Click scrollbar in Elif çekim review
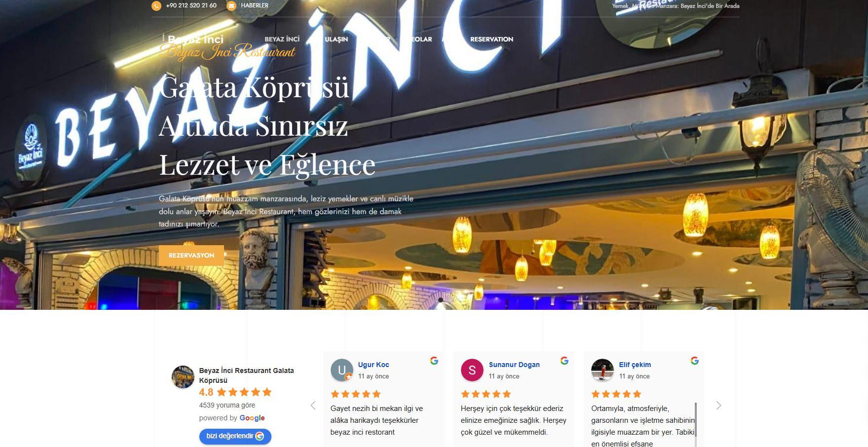Image resolution: width=868 pixels, height=447 pixels. click(x=696, y=424)
